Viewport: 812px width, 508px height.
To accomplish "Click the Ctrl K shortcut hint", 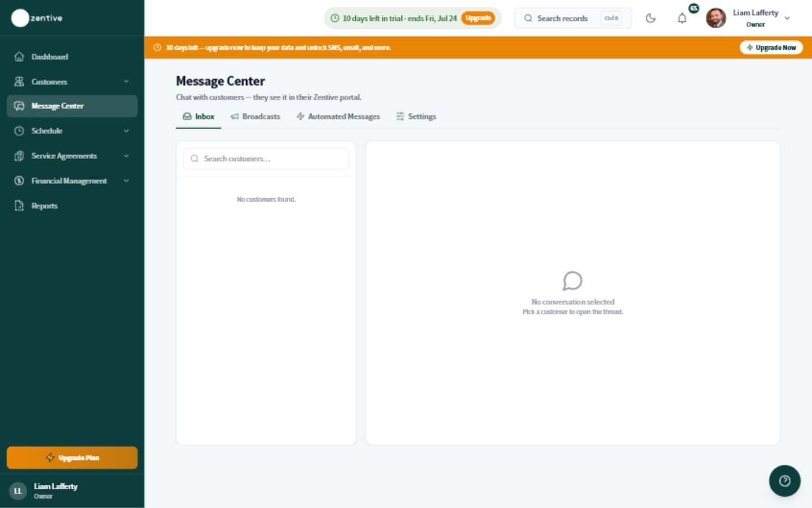I will coord(611,18).
